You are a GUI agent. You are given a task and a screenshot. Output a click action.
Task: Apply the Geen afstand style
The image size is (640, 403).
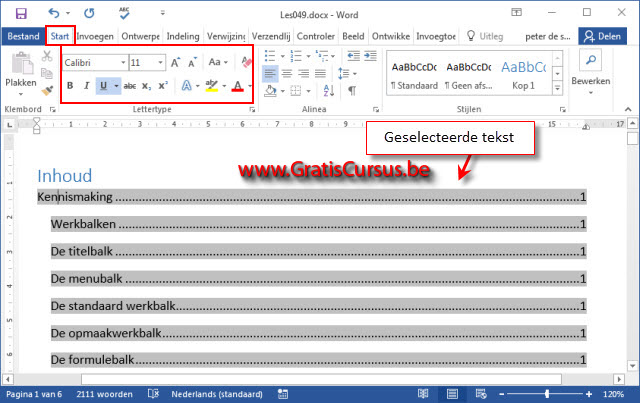pos(469,75)
